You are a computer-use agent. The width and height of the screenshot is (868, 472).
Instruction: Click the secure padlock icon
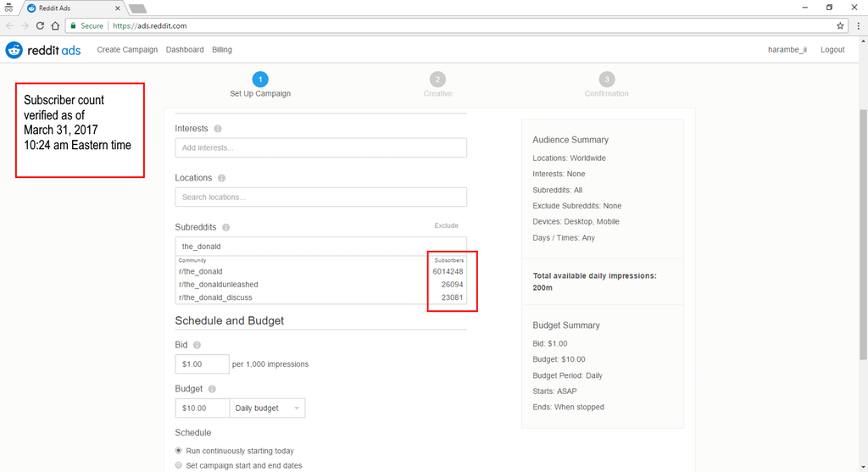coord(73,25)
